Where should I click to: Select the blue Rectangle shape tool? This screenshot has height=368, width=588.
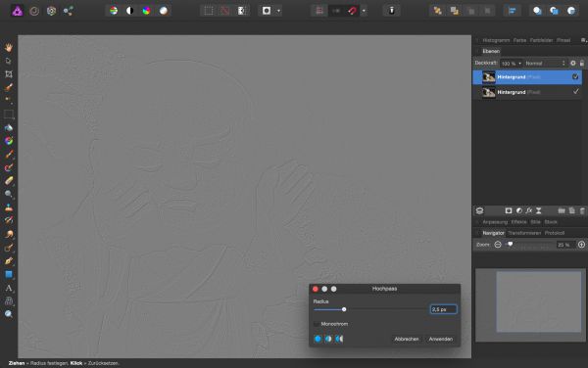[x=9, y=274]
